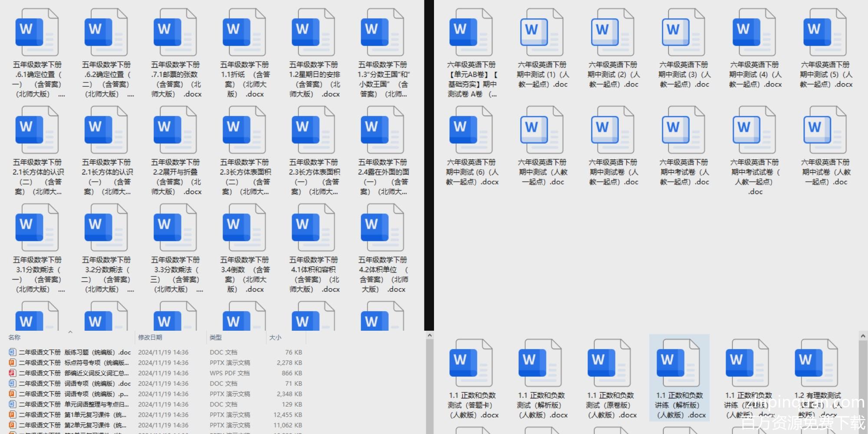The width and height of the screenshot is (868, 434).
Task: Sort list by 类型 column header
Action: pyautogui.click(x=216, y=338)
